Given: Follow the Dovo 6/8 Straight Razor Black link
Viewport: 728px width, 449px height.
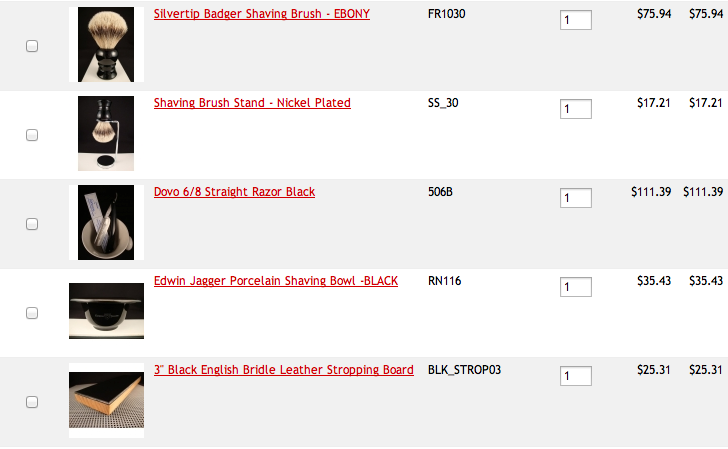Looking at the screenshot, I should click(x=234, y=192).
